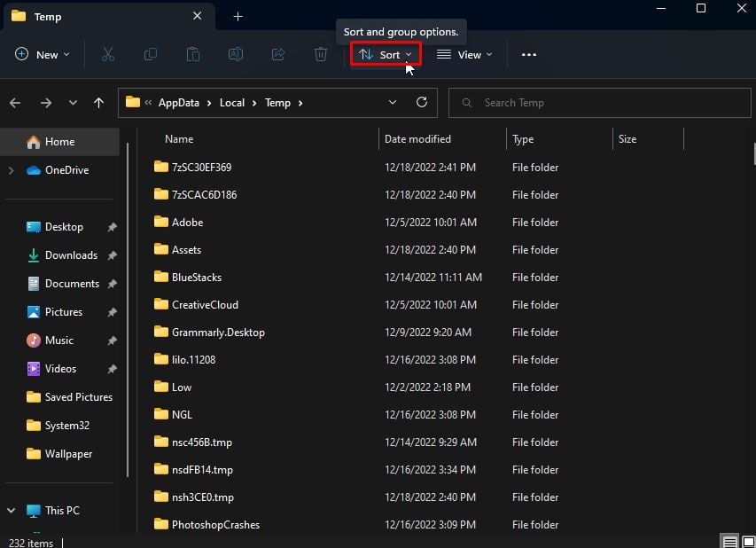Go back using the back arrow
Screen dimensions: 756x548
pos(15,102)
